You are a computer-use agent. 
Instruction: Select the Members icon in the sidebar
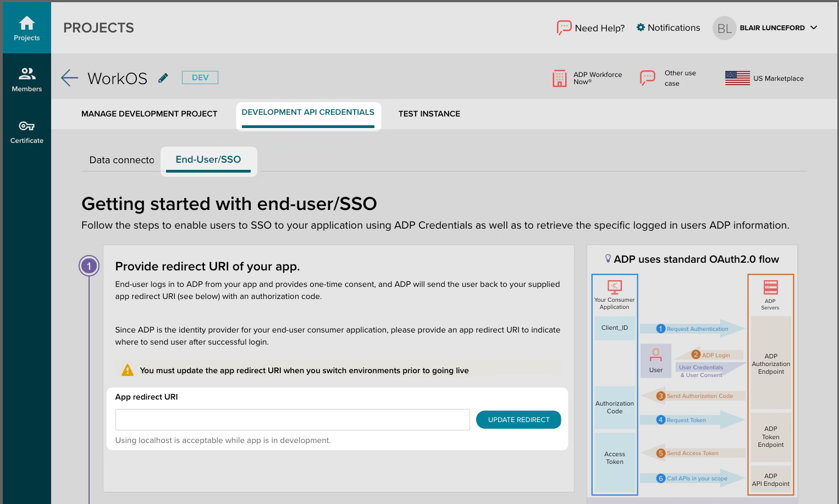[x=26, y=78]
